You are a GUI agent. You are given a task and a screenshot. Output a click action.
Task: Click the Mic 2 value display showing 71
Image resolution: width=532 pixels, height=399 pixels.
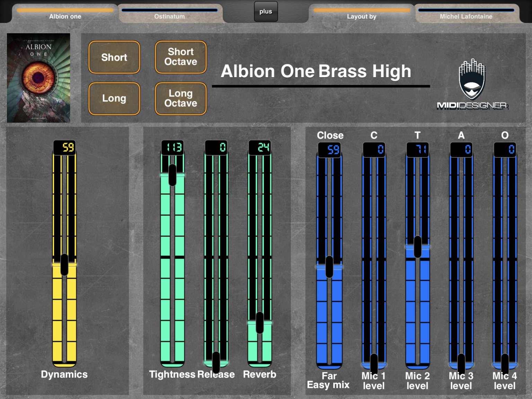[418, 150]
